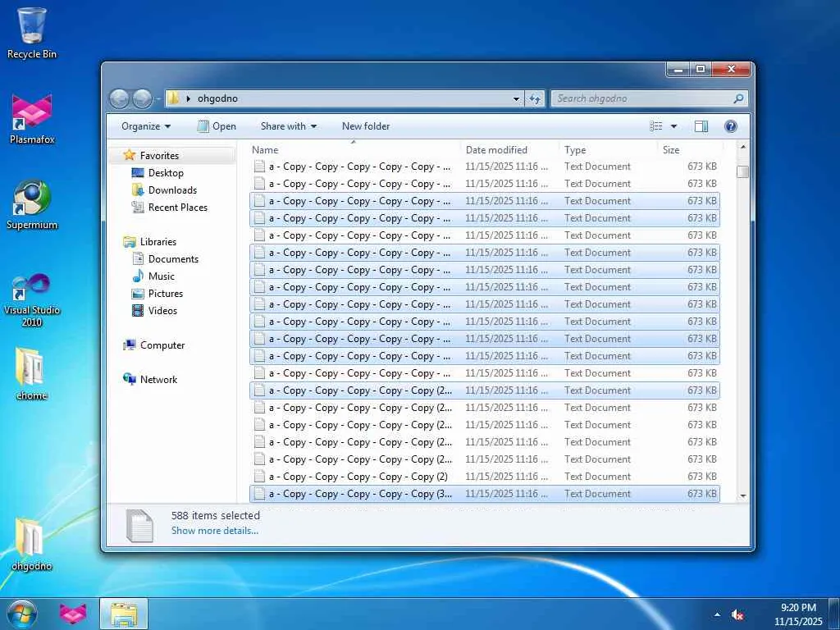
Task: Select Downloads in the Favorites sidebar
Action: pyautogui.click(x=172, y=190)
